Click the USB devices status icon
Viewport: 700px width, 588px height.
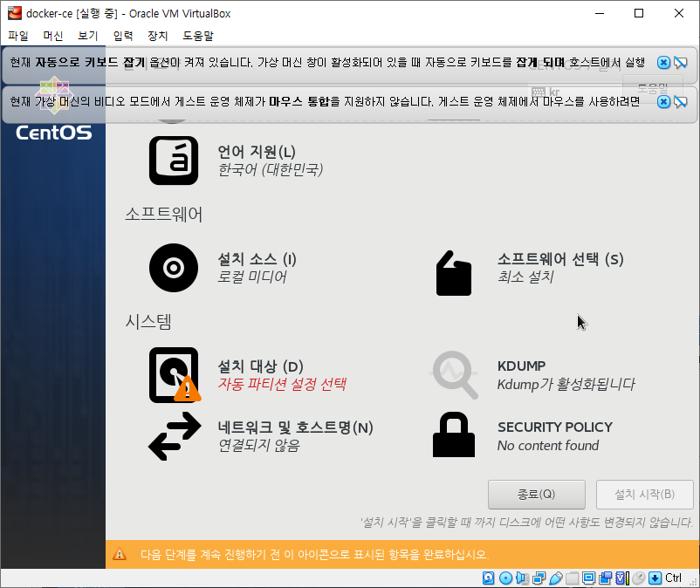[555, 578]
